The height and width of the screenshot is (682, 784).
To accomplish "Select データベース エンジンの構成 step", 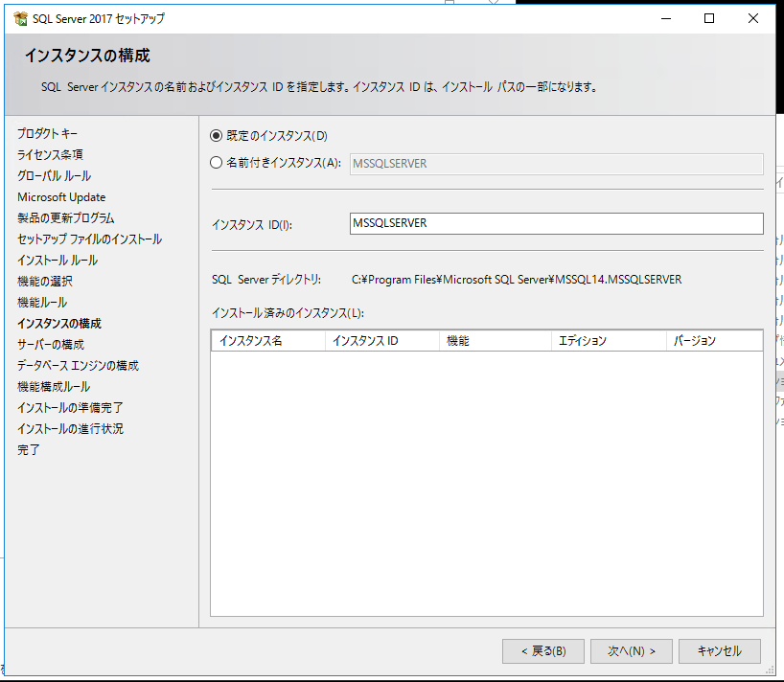I will tap(78, 366).
